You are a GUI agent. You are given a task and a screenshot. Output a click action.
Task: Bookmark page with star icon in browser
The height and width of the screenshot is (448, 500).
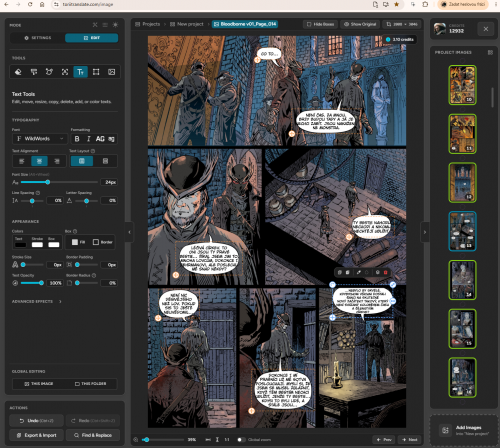click(397, 4)
